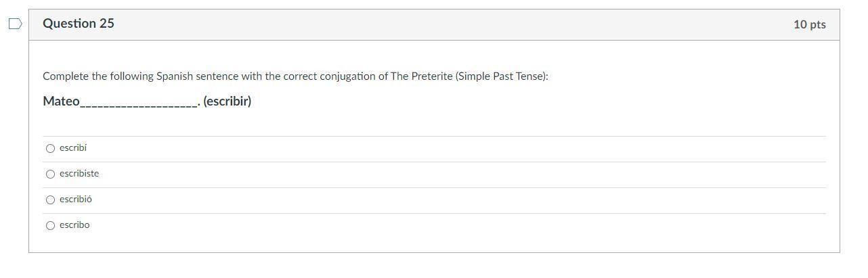
Task: Click the Question 25 heading
Action: pyautogui.click(x=79, y=24)
